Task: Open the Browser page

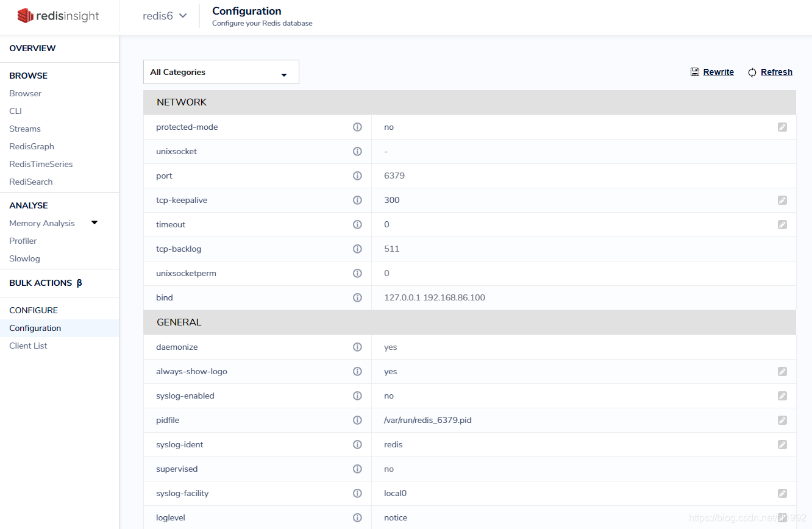Action: click(x=26, y=93)
